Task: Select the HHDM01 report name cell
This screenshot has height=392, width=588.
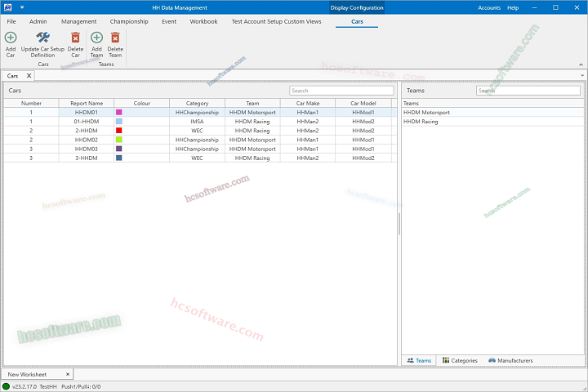Action: pyautogui.click(x=87, y=112)
